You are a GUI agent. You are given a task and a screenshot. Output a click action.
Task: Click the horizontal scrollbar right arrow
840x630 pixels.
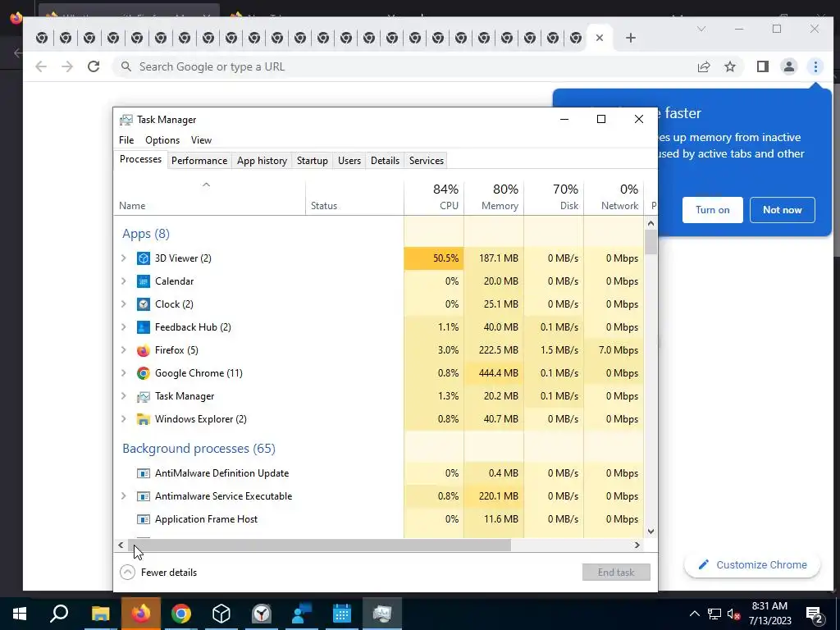click(x=637, y=546)
